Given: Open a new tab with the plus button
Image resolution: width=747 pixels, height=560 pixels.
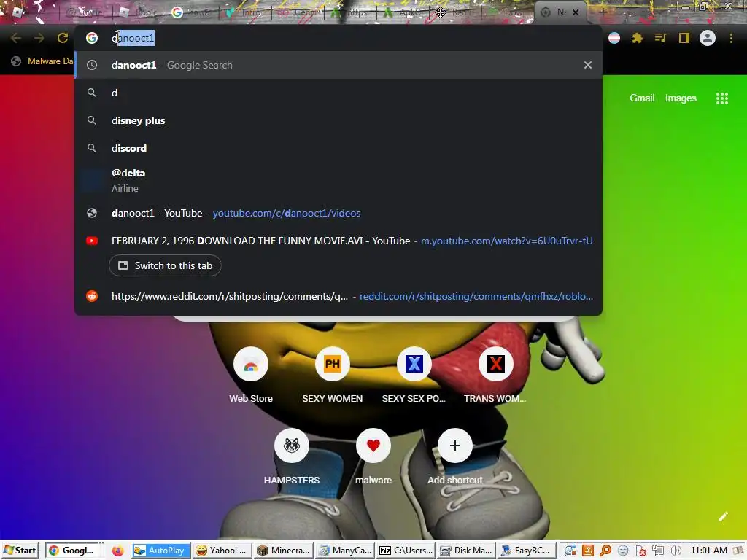Looking at the screenshot, I should pos(602,12).
